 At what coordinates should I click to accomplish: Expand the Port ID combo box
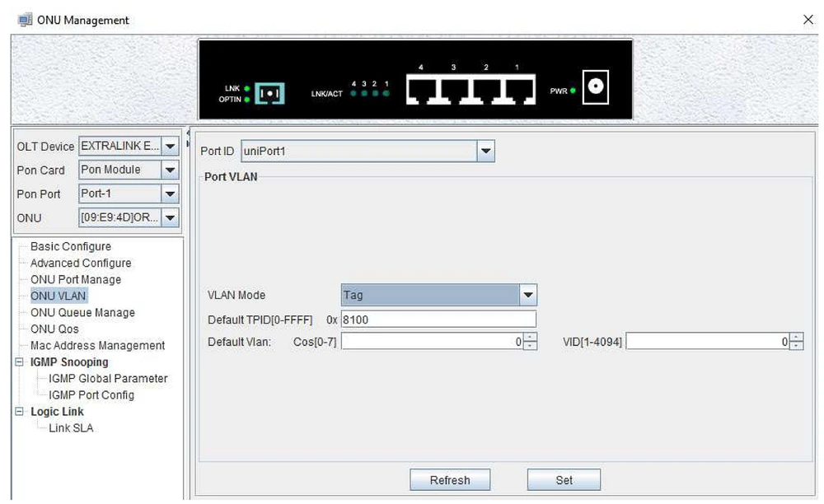point(485,152)
